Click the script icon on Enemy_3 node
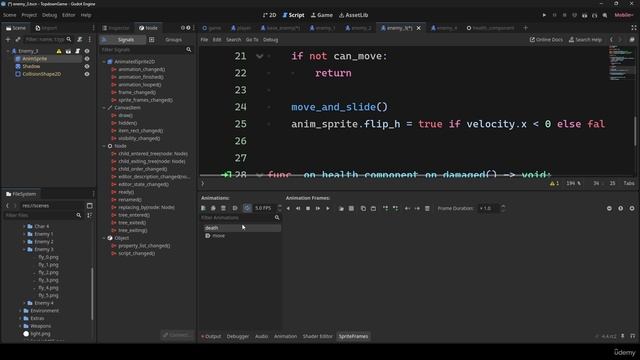 click(77, 51)
